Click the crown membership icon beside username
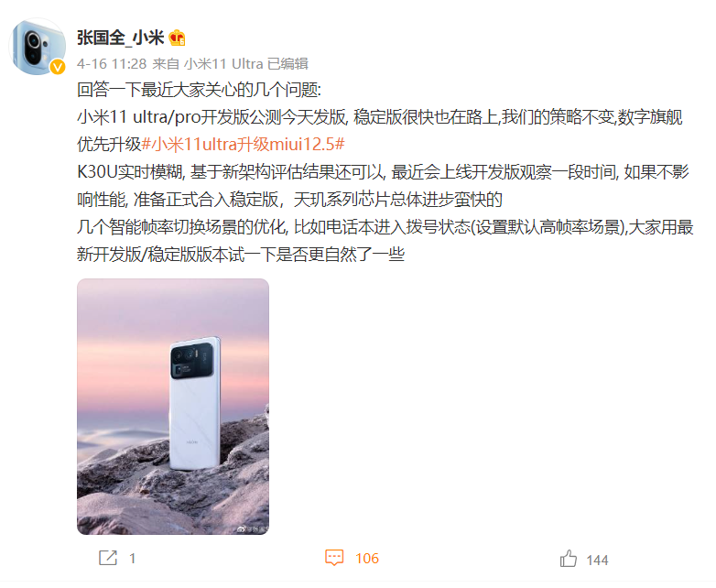 178,38
